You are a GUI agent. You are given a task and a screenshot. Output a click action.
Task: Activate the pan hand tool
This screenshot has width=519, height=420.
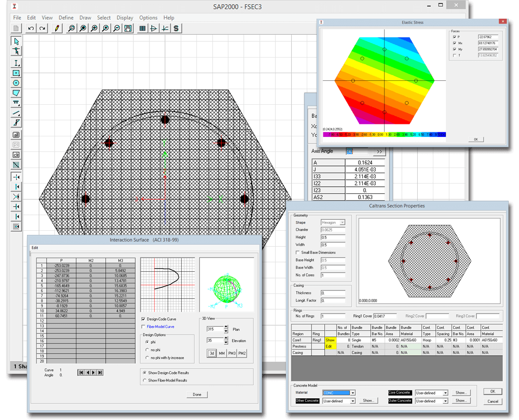pos(128,29)
